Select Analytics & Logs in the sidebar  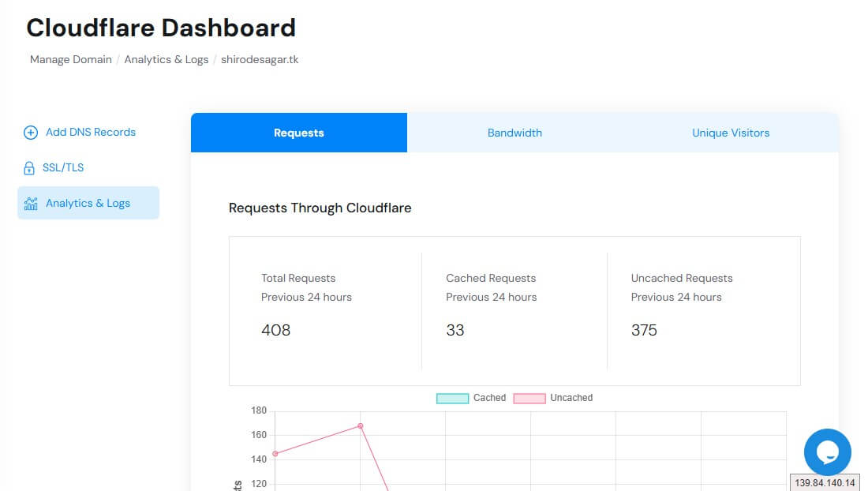[88, 203]
